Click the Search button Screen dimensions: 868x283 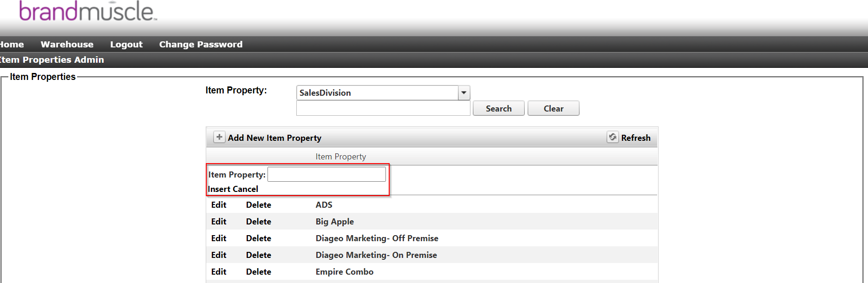click(498, 108)
